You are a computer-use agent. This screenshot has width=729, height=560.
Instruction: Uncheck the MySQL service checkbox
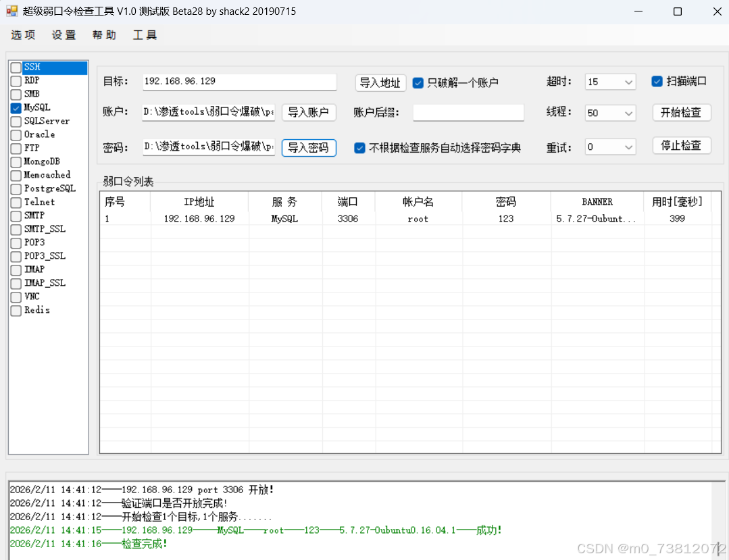(x=16, y=108)
